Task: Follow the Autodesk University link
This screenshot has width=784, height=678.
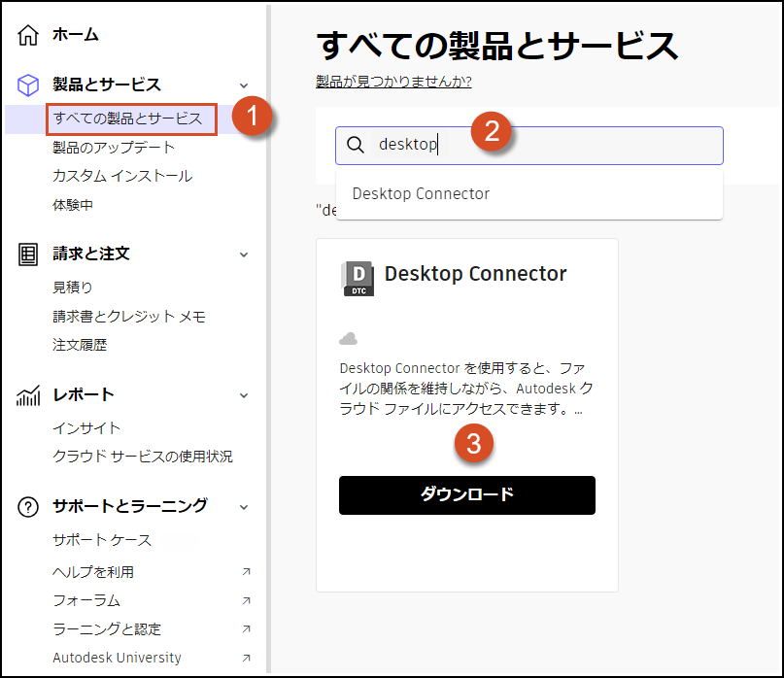Action: [117, 658]
